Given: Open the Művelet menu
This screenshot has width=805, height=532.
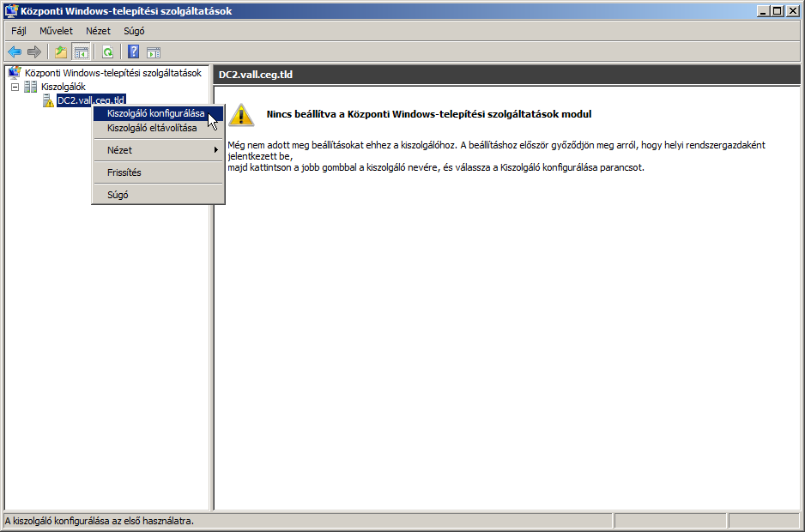Looking at the screenshot, I should tap(56, 31).
